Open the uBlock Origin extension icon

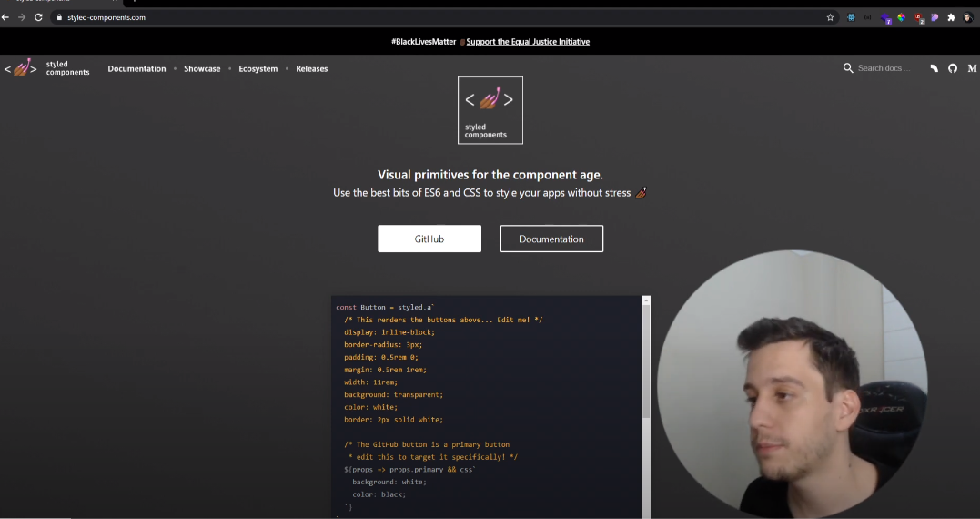point(919,18)
